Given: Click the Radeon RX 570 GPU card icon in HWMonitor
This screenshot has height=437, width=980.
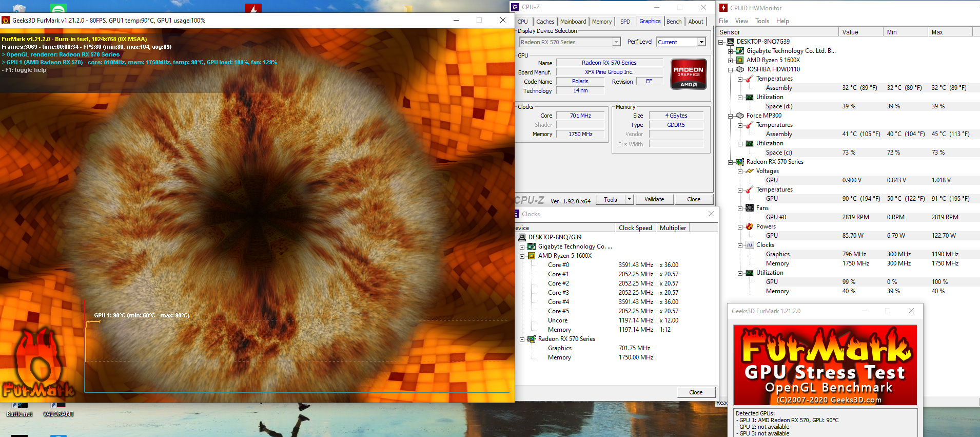Looking at the screenshot, I should (740, 162).
